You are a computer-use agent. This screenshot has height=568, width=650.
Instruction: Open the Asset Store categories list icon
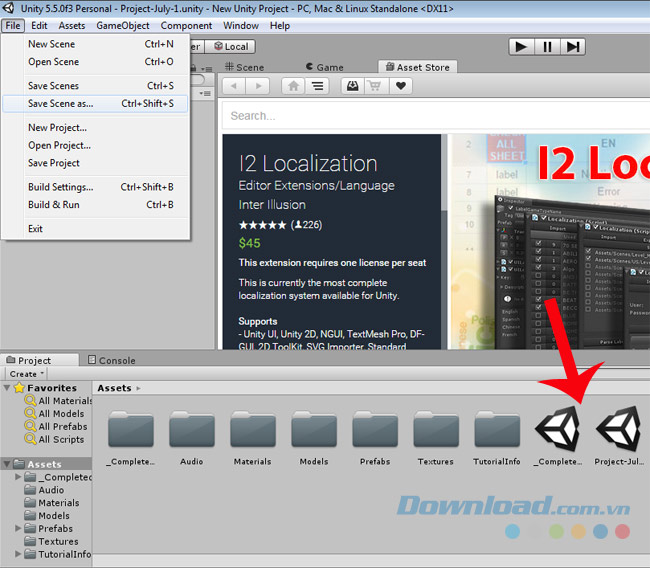[317, 86]
